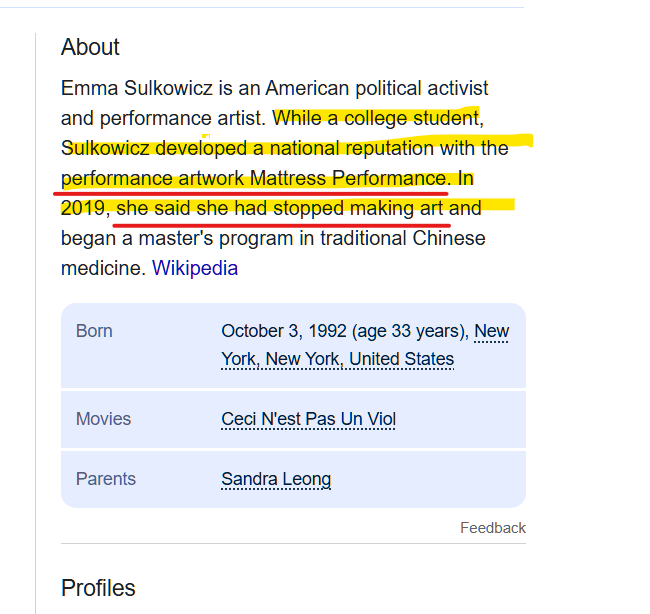Image resolution: width=650 pixels, height=614 pixels.
Task: Click the text 'performance artwork Mattress Performance'
Action: coord(254,178)
